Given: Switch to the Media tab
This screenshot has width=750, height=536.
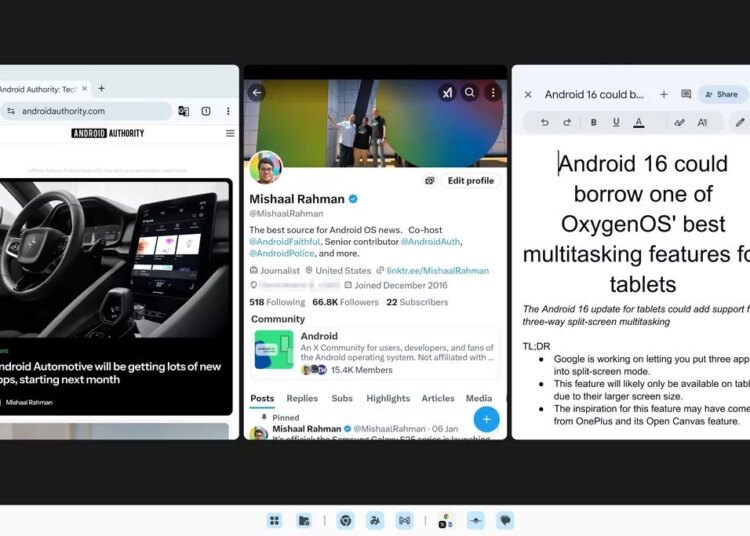Looking at the screenshot, I should [479, 398].
